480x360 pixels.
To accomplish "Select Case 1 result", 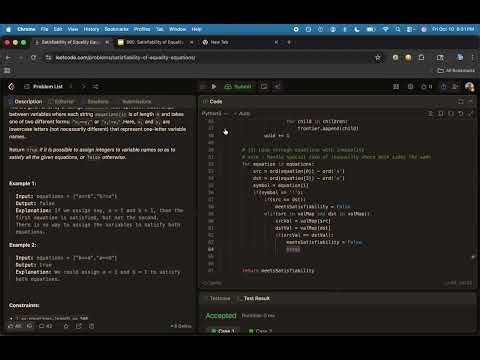I will click(x=223, y=331).
